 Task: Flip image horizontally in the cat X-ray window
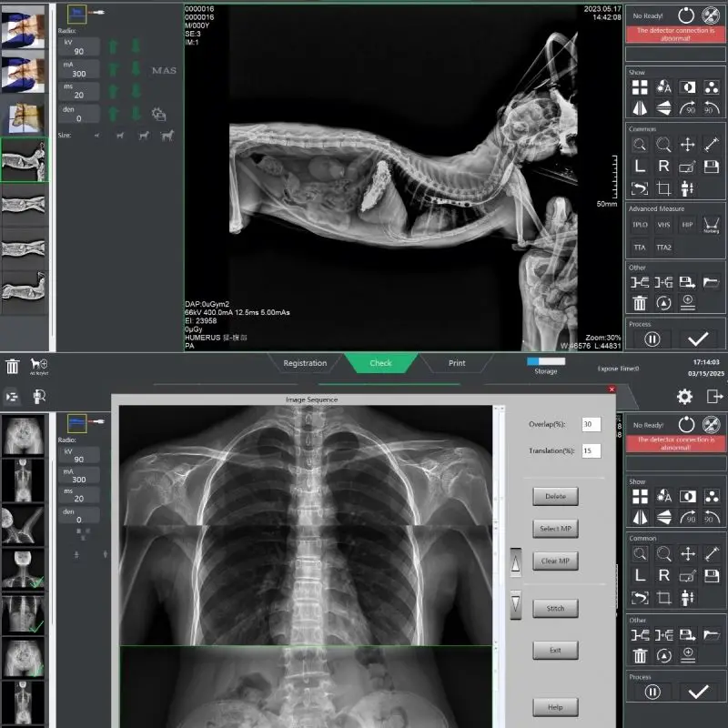pos(640,108)
